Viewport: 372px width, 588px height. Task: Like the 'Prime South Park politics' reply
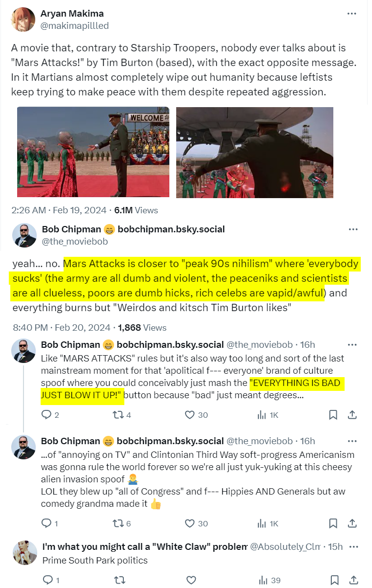click(x=191, y=580)
